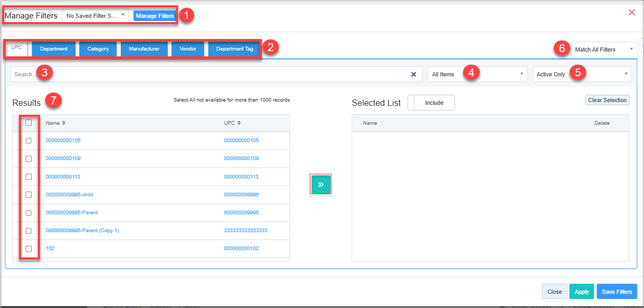
Task: Expand the All Items dropdown
Action: [x=477, y=74]
